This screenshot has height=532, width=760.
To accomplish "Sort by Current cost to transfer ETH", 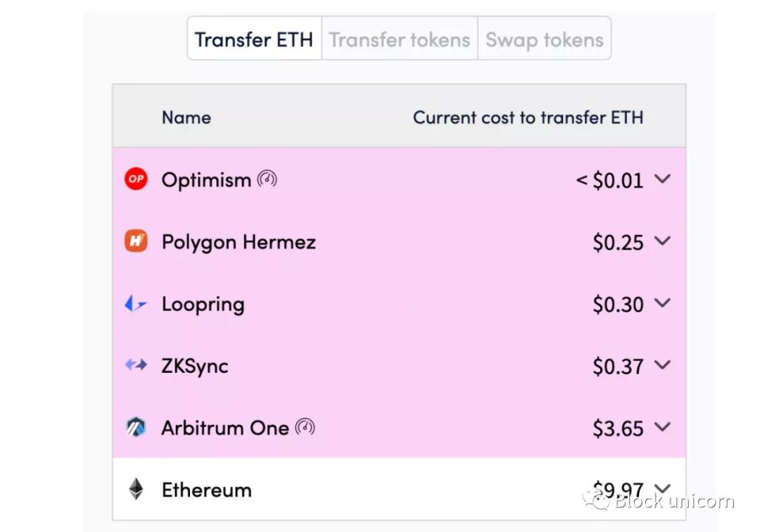I will click(528, 118).
